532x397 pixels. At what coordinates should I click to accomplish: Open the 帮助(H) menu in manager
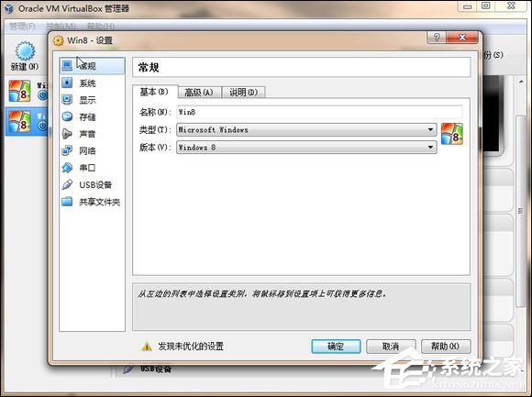click(x=100, y=26)
